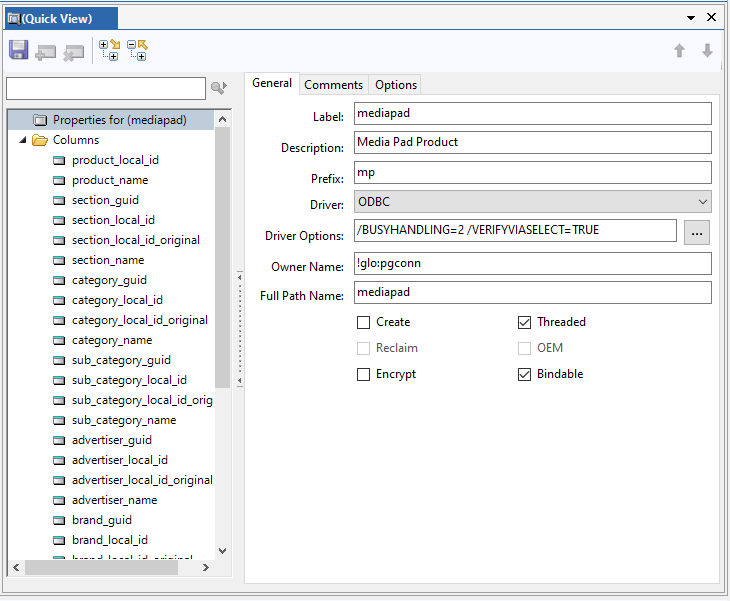Click the search icon beside the filter box
Viewport: 730px width, 601px height.
[218, 89]
